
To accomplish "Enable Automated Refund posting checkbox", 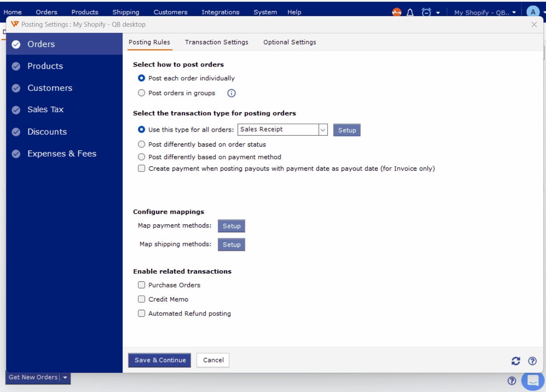I will (x=141, y=313).
